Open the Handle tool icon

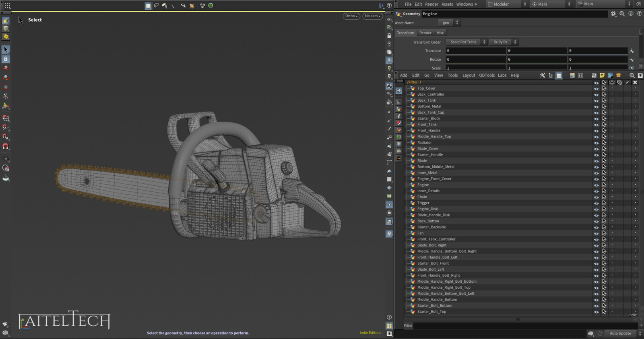[x=6, y=106]
